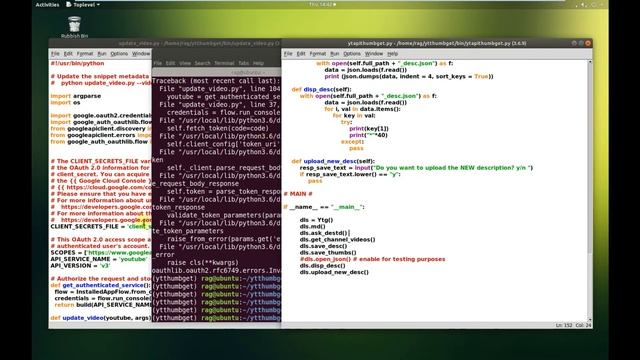Click the '#!/usr/bin/python' shebang line
The image size is (640, 360).
(77, 63)
